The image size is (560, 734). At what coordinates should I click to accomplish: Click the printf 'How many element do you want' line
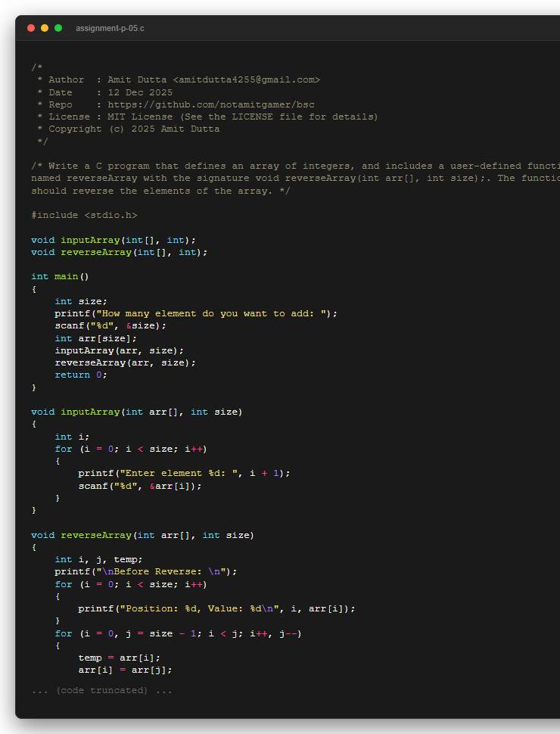click(196, 313)
